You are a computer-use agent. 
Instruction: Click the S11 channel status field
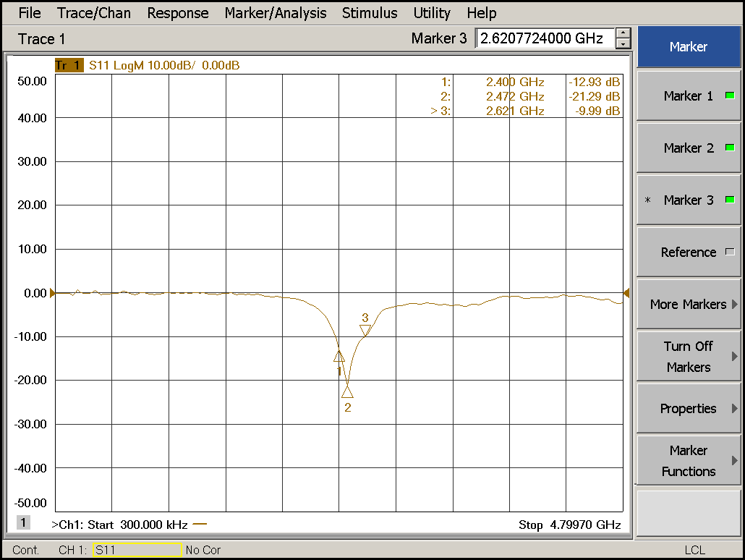click(137, 550)
